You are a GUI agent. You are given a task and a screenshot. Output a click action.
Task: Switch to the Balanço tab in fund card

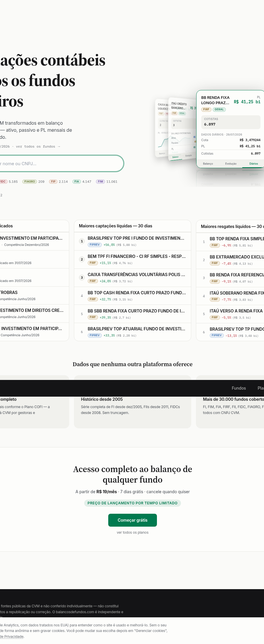(208, 164)
